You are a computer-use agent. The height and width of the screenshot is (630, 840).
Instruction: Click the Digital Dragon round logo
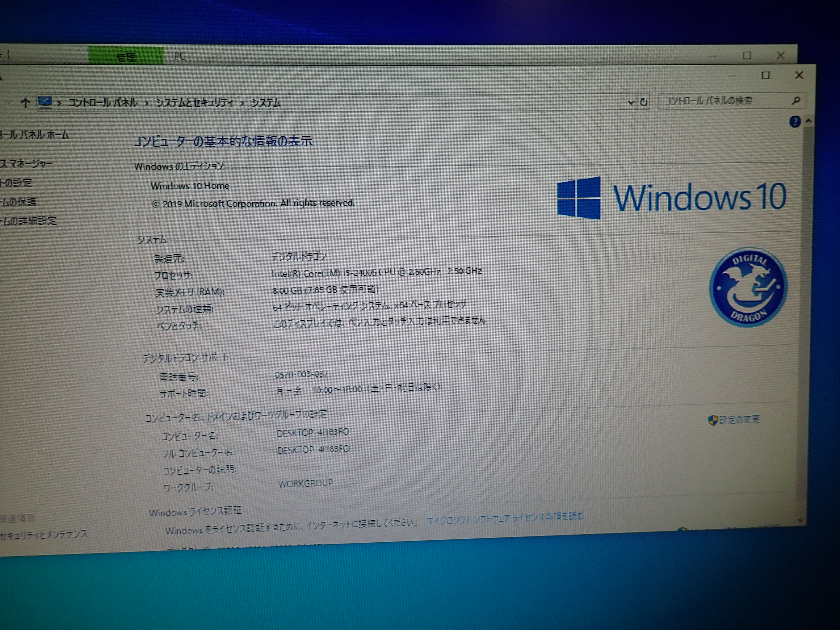748,287
